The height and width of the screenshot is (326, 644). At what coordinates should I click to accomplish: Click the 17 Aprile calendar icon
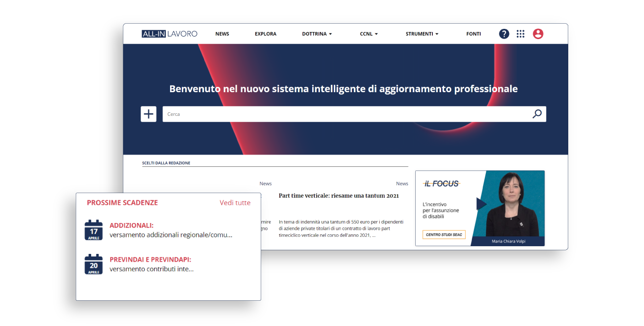pyautogui.click(x=94, y=230)
